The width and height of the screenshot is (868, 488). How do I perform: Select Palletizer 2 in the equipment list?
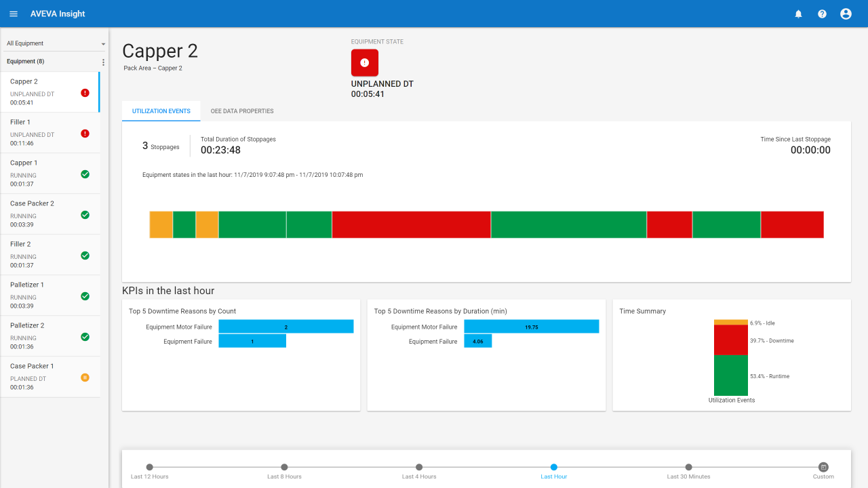(50, 336)
